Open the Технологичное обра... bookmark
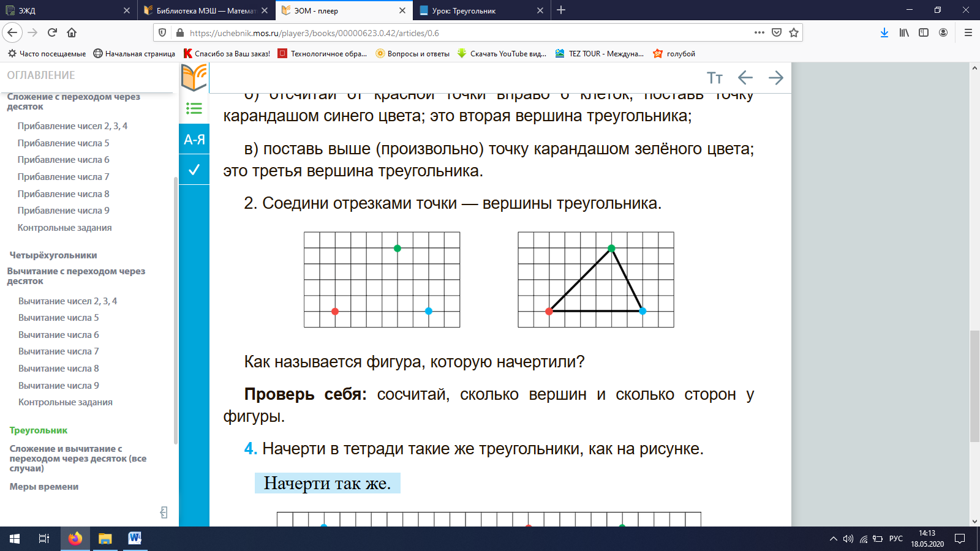The height and width of the screenshot is (551, 980). (x=323, y=54)
